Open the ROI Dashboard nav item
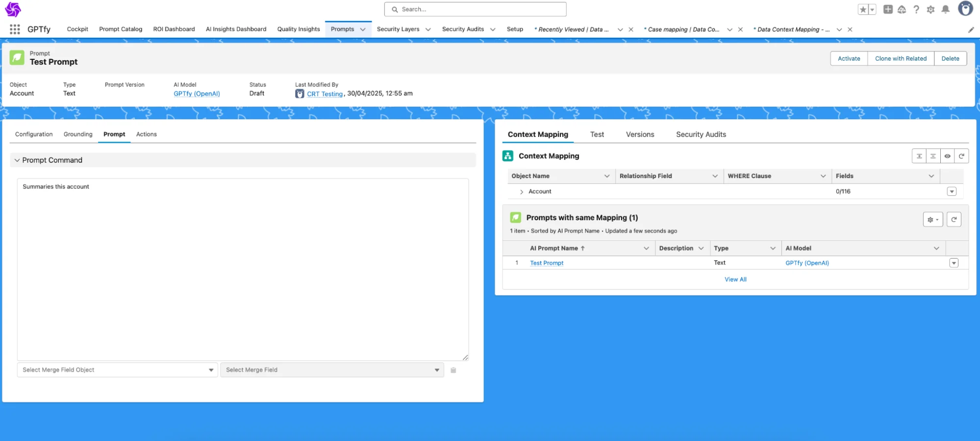 pos(174,29)
